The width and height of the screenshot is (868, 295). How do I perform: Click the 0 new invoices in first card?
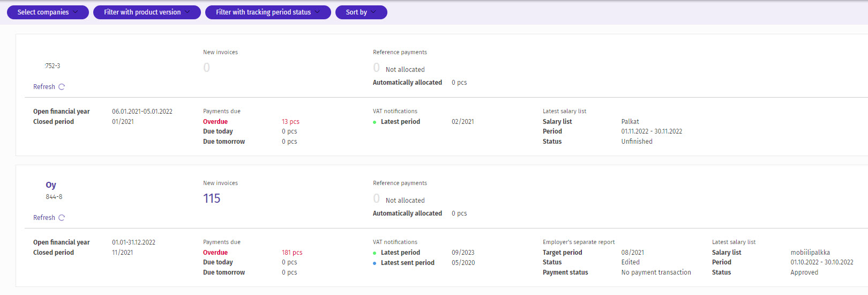click(x=207, y=68)
